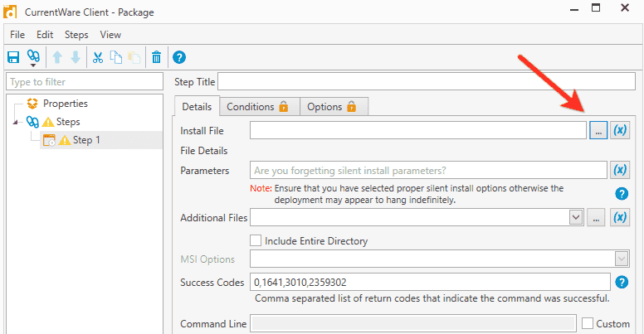Click the Delete trash can icon
The width and height of the screenshot is (644, 334).
[156, 57]
